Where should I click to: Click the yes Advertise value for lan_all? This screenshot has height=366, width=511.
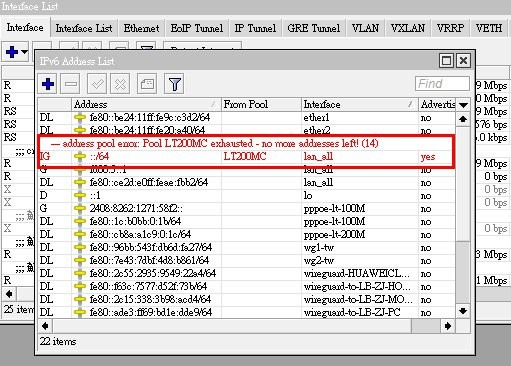point(428,156)
